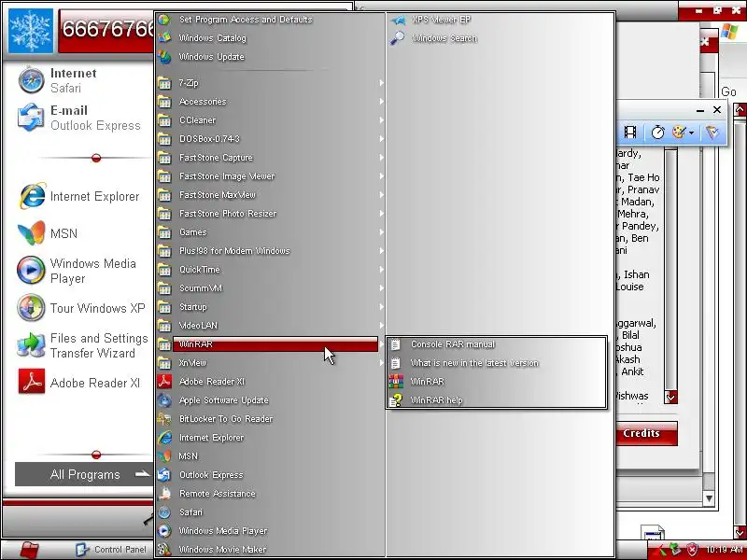Expand FastStone Photo Resizer folder
This screenshot has height=560, width=747.
tap(270, 214)
